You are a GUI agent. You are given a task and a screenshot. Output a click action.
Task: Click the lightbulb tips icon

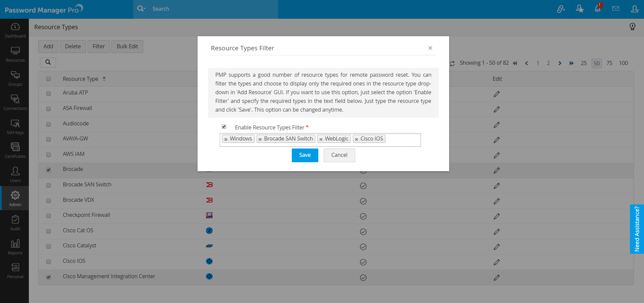pyautogui.click(x=633, y=26)
